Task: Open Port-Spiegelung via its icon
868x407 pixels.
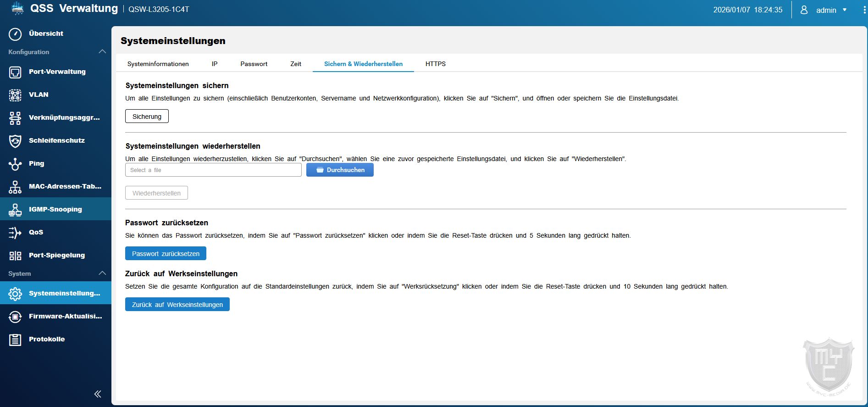Action: [15, 256]
